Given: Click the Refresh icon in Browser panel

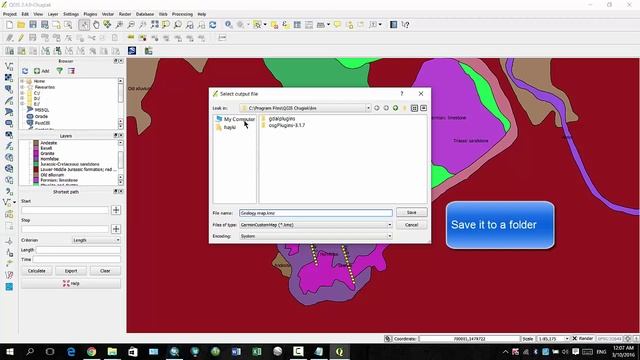Looking at the screenshot, I should pos(25,71).
